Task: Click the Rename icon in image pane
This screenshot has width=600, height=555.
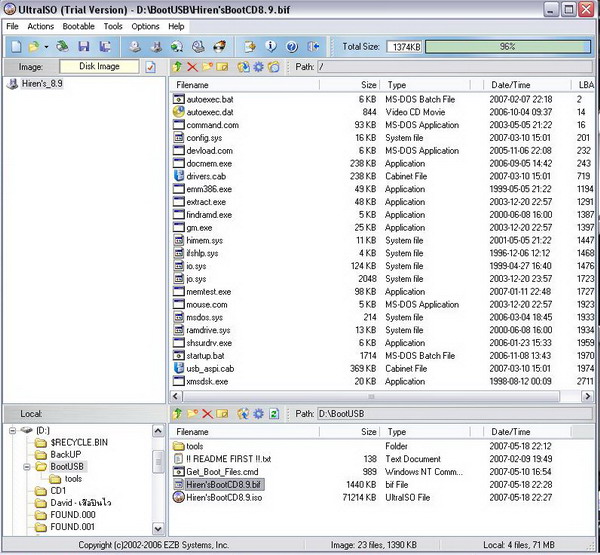Action: pos(222,67)
